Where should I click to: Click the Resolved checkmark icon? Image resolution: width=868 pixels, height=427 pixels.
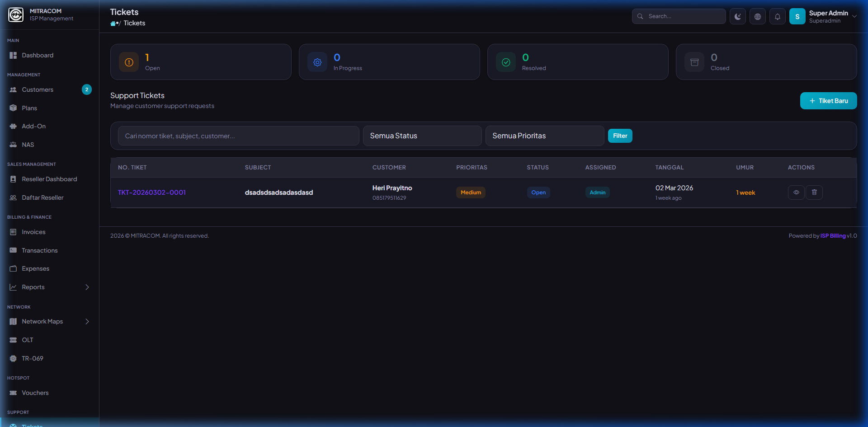point(506,62)
